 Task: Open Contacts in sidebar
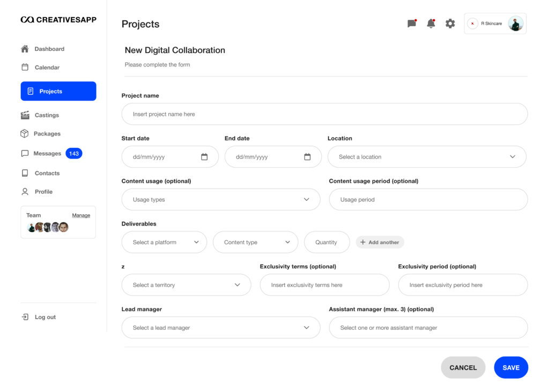coord(47,173)
